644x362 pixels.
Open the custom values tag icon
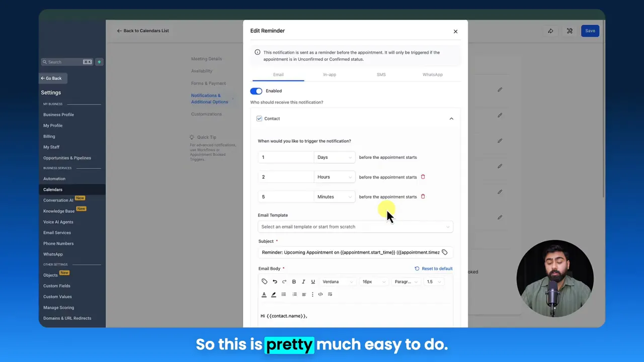[264, 282]
